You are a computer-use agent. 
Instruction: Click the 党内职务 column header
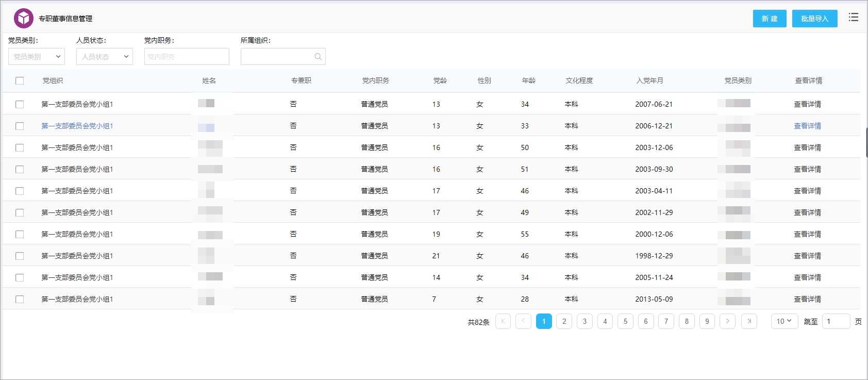376,80
